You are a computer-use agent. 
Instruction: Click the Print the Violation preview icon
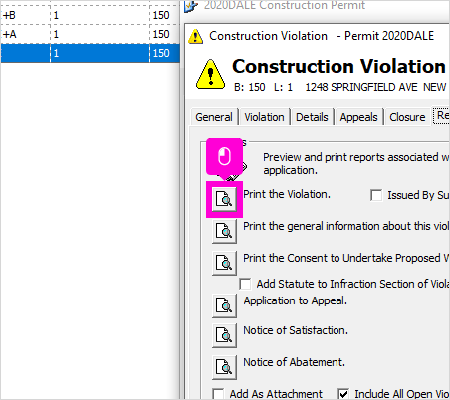point(224,199)
